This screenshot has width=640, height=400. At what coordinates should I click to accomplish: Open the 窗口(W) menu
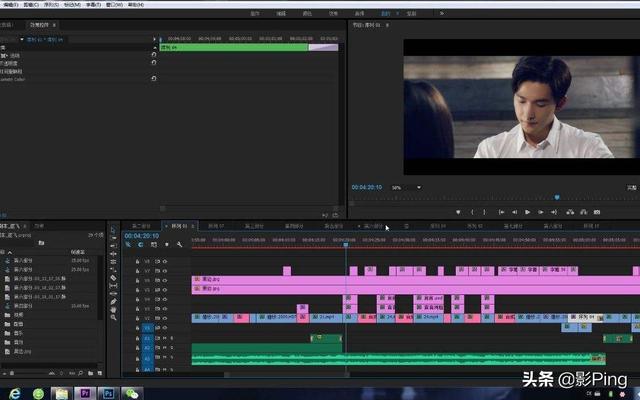click(x=114, y=5)
